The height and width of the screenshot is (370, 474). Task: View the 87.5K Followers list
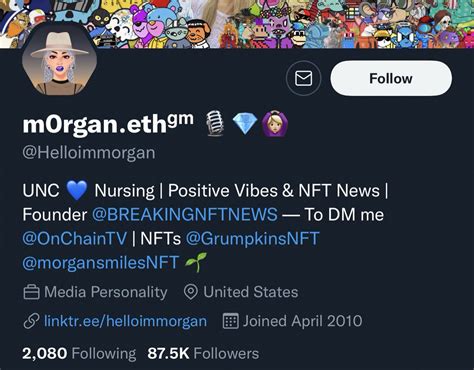(203, 354)
